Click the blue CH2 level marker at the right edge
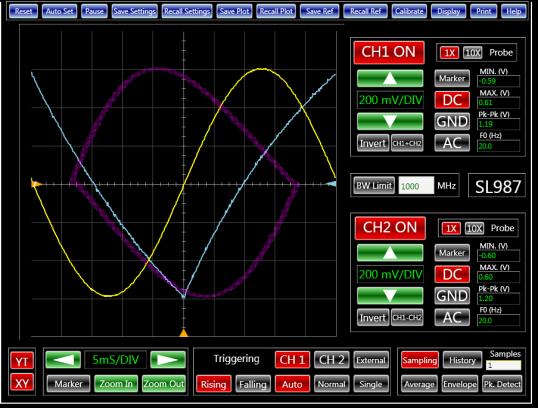 331,184
